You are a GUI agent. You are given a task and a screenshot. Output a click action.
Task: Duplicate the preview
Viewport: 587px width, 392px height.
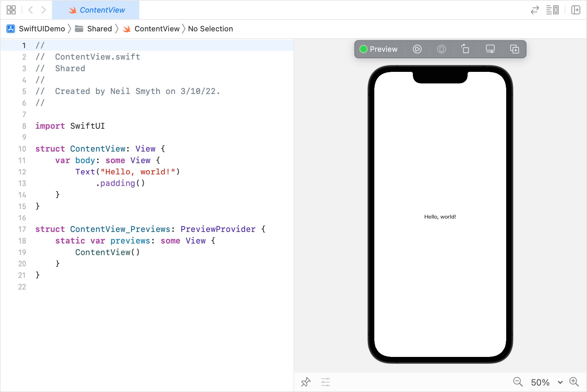(514, 49)
